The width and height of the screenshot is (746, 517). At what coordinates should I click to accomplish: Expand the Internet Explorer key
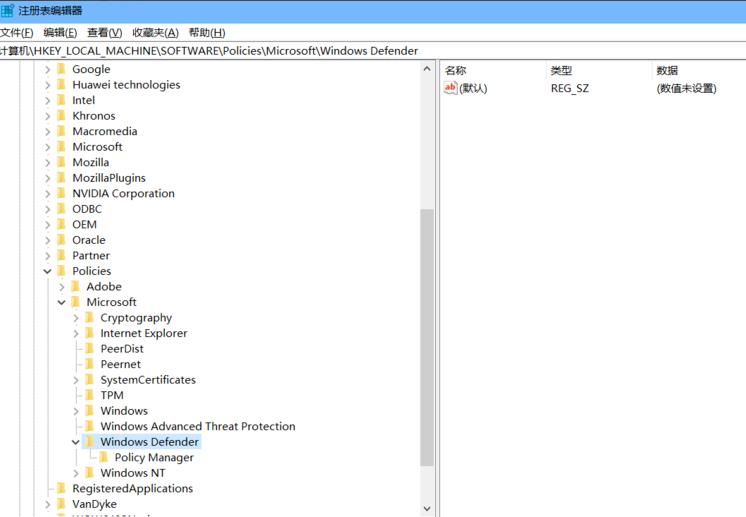pyautogui.click(x=76, y=333)
